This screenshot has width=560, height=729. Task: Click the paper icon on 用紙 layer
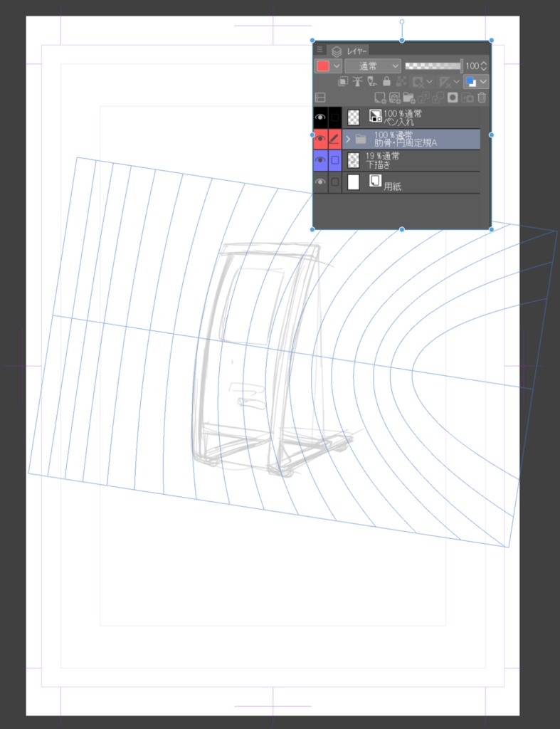click(x=375, y=180)
